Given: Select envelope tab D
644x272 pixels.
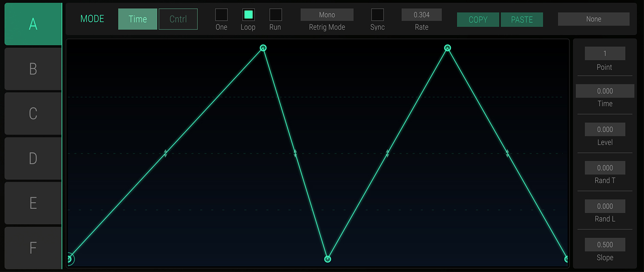Looking at the screenshot, I should click(33, 158).
